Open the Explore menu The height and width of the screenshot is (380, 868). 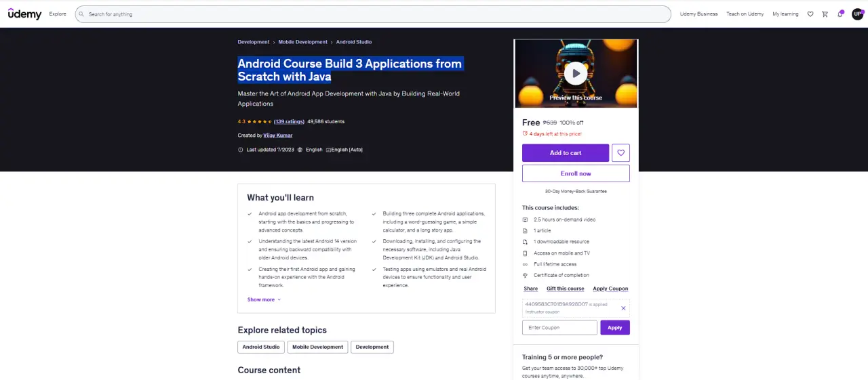click(x=58, y=14)
